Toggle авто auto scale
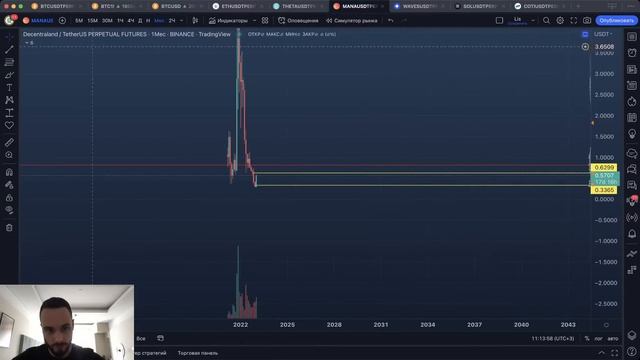 [x=613, y=339]
